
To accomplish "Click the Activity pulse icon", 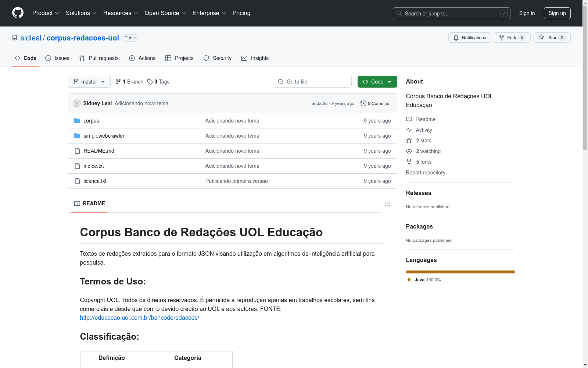I will 409,130.
